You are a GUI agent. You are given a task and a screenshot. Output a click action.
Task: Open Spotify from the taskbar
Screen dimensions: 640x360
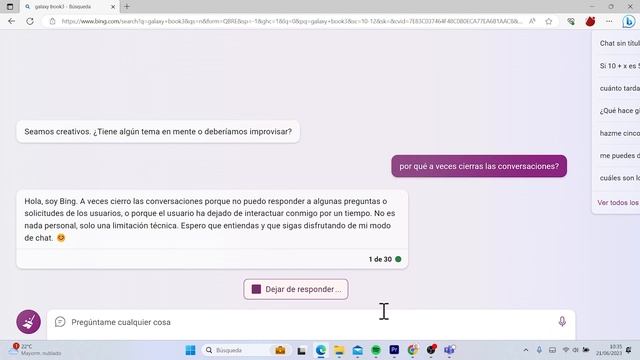[x=376, y=350]
